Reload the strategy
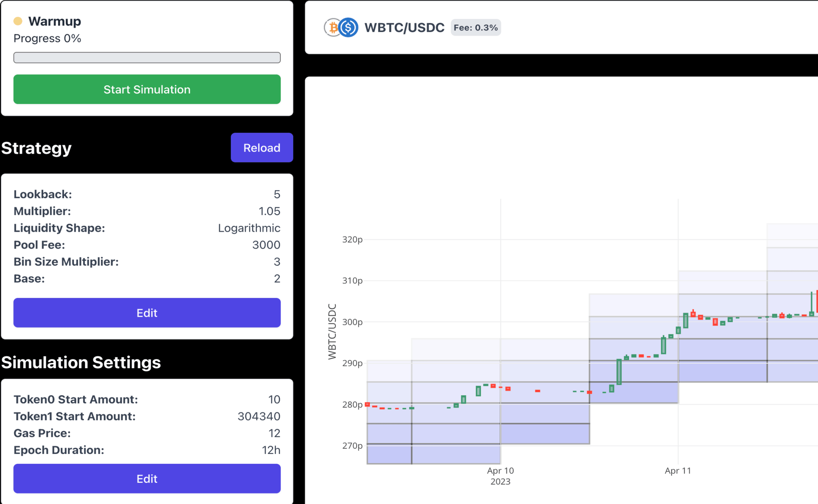 [262, 148]
